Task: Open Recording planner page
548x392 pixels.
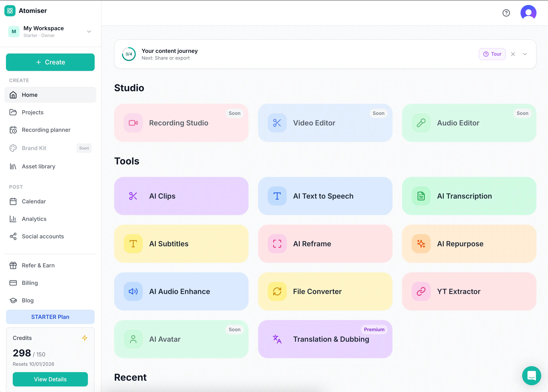Action: tap(50, 130)
